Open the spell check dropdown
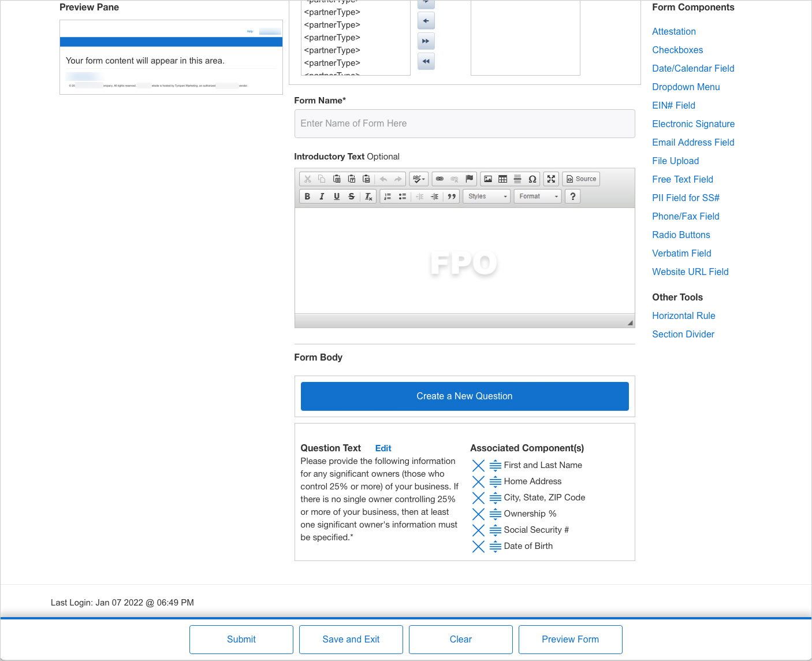Viewport: 812px width, 661px height. [419, 179]
